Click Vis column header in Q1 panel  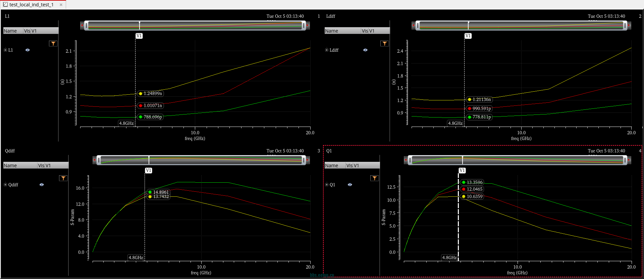[x=350, y=166]
